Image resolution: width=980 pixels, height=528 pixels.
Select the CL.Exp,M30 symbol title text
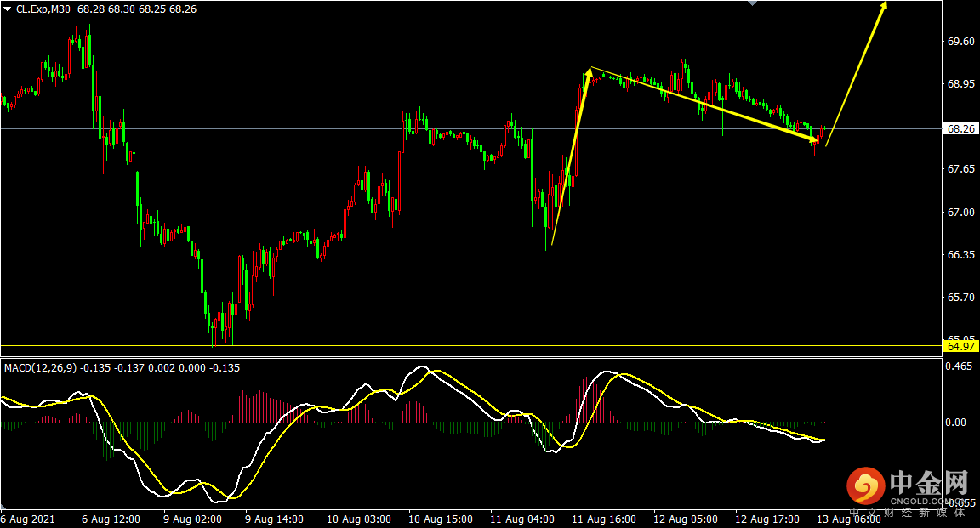pyautogui.click(x=43, y=9)
